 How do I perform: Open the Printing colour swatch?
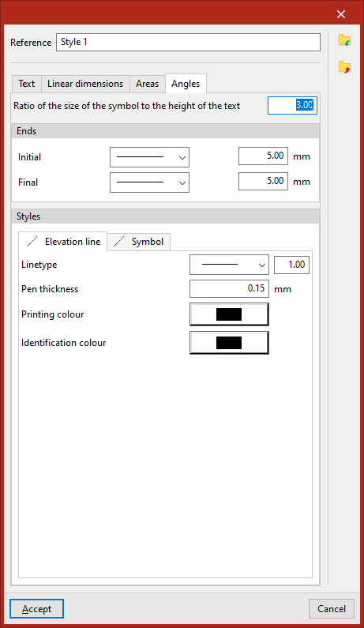coord(229,314)
